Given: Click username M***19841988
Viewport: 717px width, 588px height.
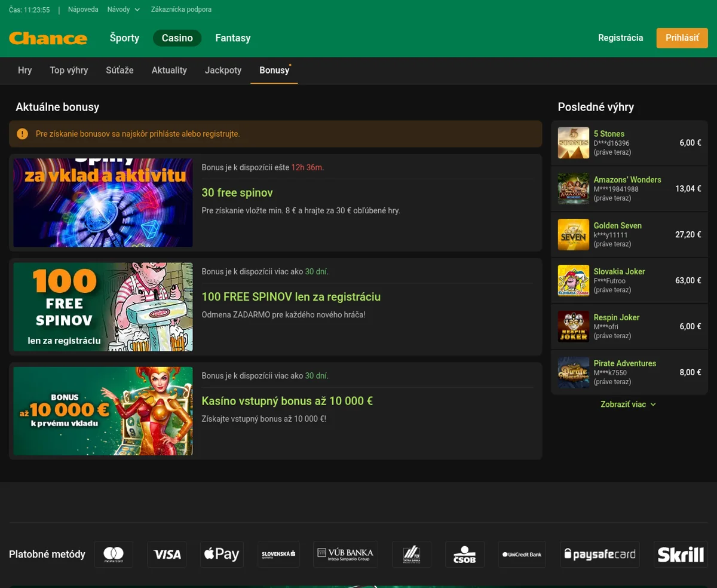Looking at the screenshot, I should (616, 189).
